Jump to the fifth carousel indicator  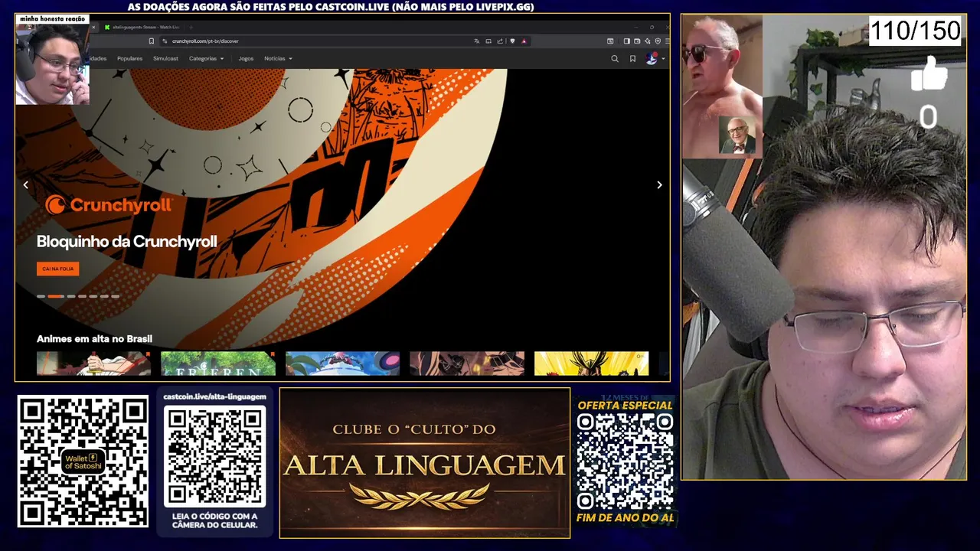93,296
